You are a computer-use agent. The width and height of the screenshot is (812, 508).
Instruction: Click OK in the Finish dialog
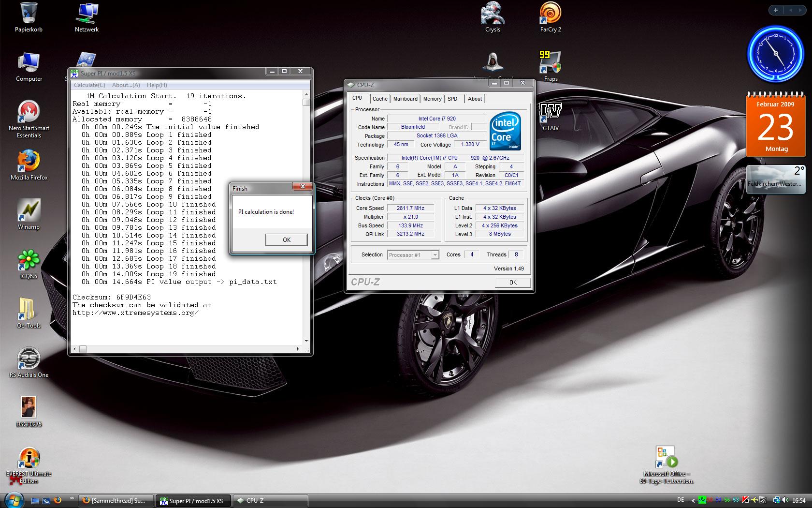tap(287, 239)
